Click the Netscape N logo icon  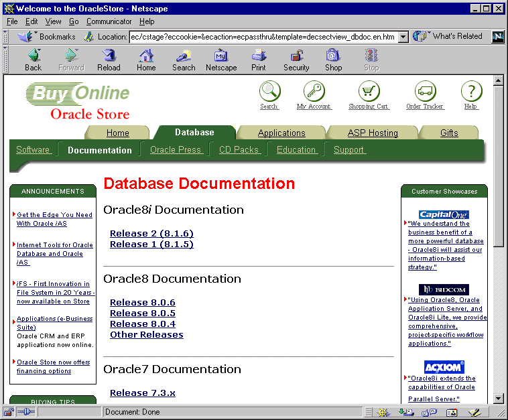coord(498,37)
